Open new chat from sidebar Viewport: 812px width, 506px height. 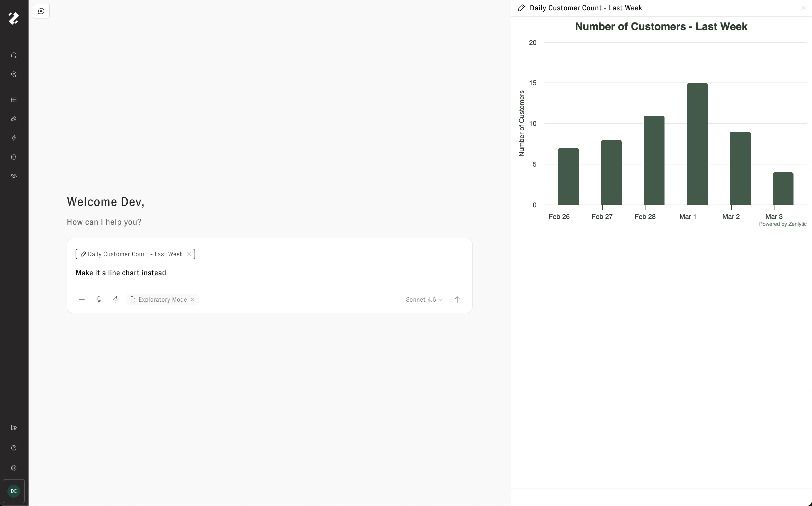point(14,55)
